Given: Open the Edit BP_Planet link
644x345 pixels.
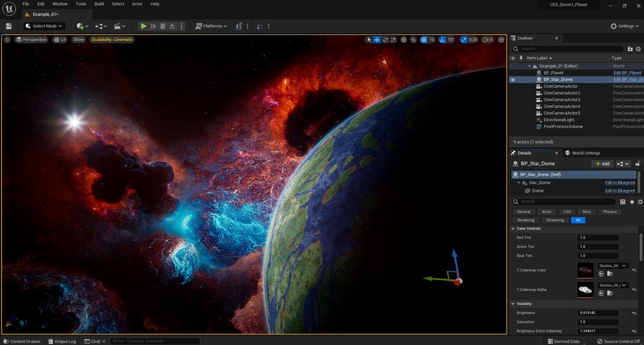Looking at the screenshot, I should point(627,72).
